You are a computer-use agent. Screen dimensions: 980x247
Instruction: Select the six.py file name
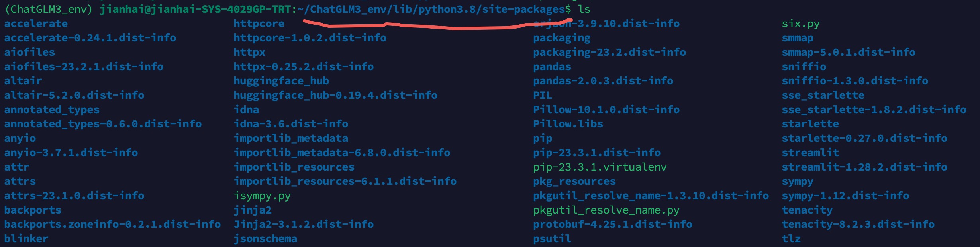tap(801, 24)
